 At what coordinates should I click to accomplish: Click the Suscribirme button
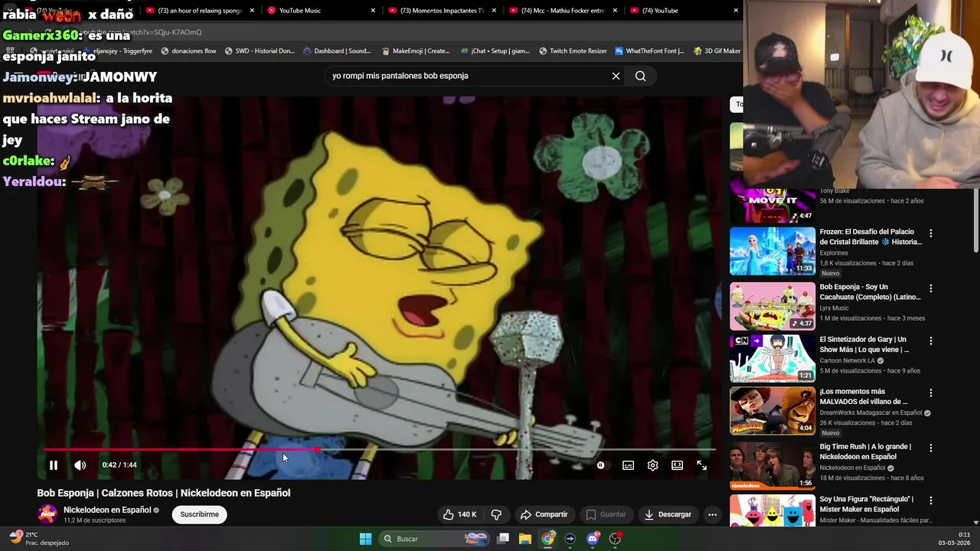(199, 514)
